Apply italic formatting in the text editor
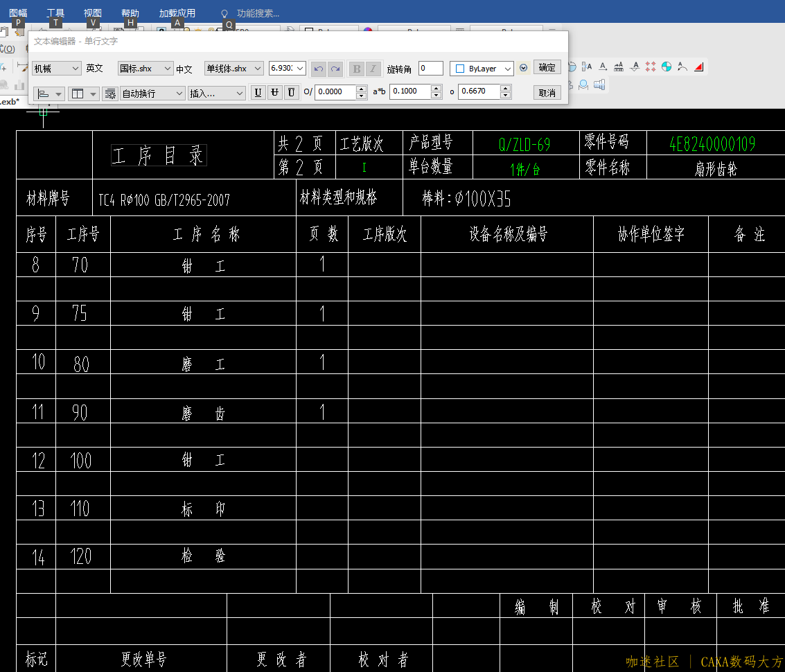The height and width of the screenshot is (672, 785). [x=373, y=69]
